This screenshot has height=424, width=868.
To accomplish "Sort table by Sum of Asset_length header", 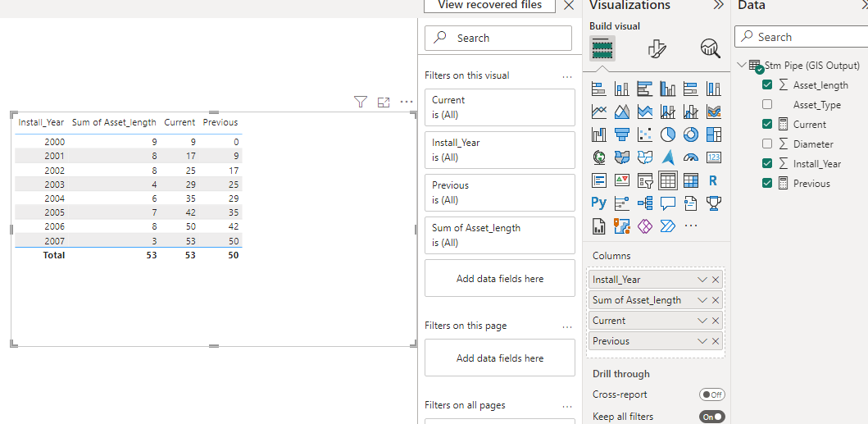I will (114, 122).
